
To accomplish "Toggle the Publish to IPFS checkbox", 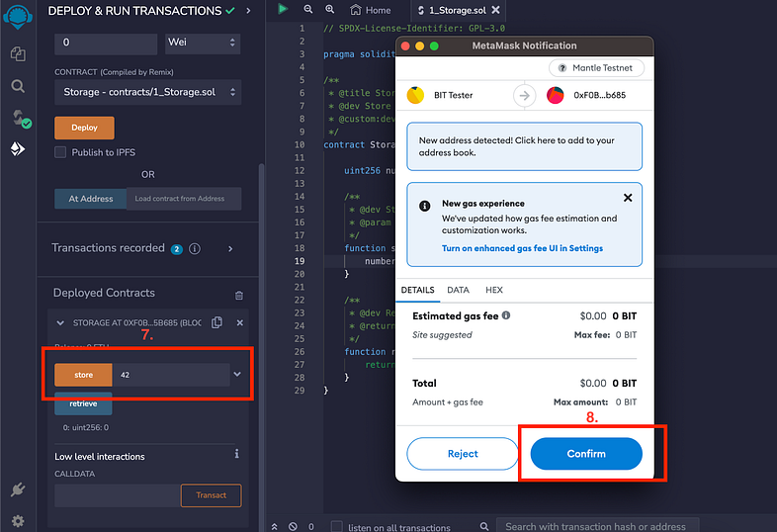I will [x=60, y=152].
